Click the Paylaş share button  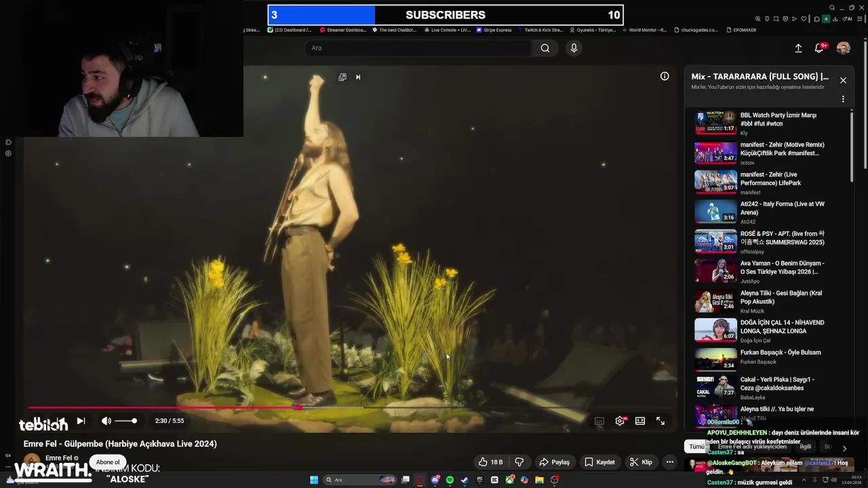(x=554, y=462)
